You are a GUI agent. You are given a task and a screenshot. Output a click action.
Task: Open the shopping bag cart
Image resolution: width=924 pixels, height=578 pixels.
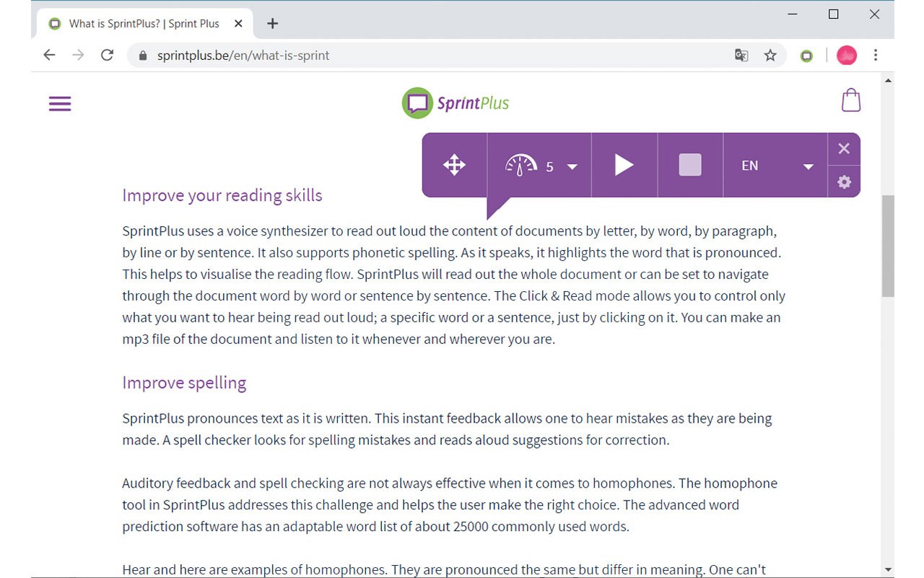(x=851, y=100)
